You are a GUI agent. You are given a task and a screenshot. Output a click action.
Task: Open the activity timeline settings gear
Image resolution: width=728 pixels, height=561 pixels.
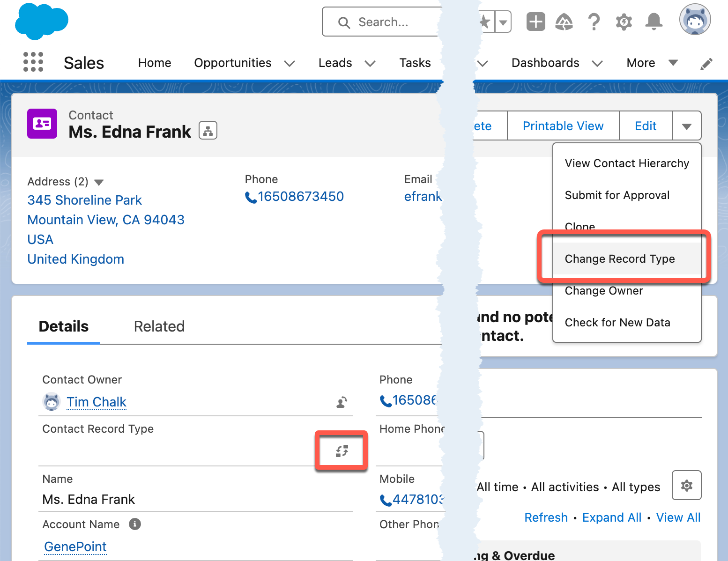tap(686, 486)
